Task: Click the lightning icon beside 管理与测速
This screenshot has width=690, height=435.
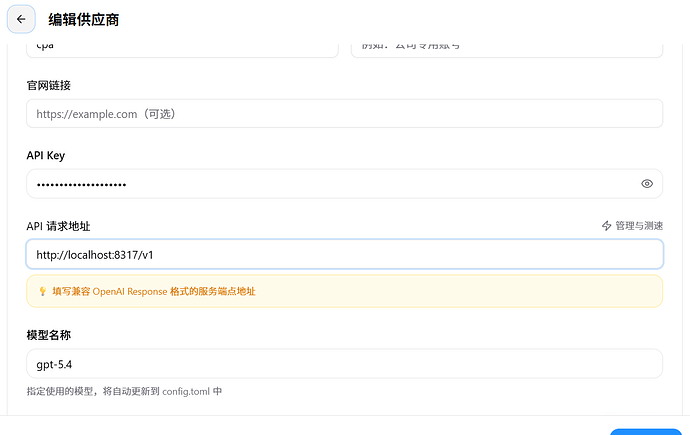Action: [x=606, y=226]
